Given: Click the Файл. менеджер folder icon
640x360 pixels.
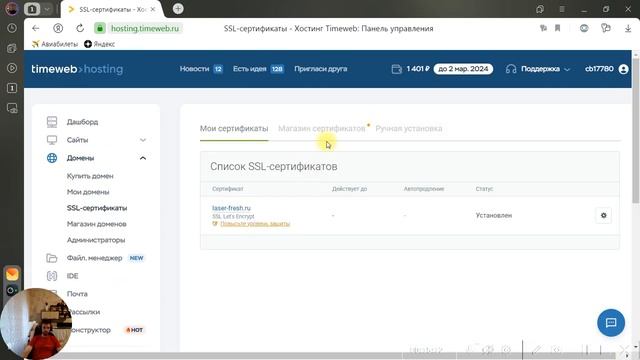Looking at the screenshot, I should pos(52,258).
